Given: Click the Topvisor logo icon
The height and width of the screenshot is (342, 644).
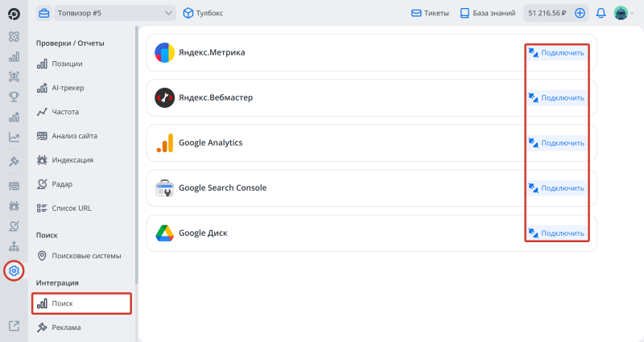Looking at the screenshot, I should click(14, 14).
